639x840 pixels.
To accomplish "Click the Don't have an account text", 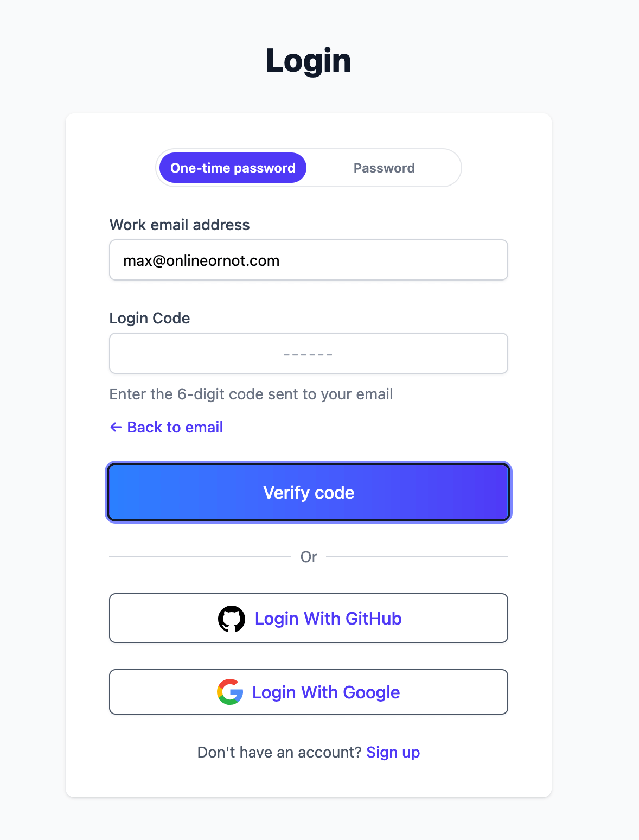I will pyautogui.click(x=279, y=752).
